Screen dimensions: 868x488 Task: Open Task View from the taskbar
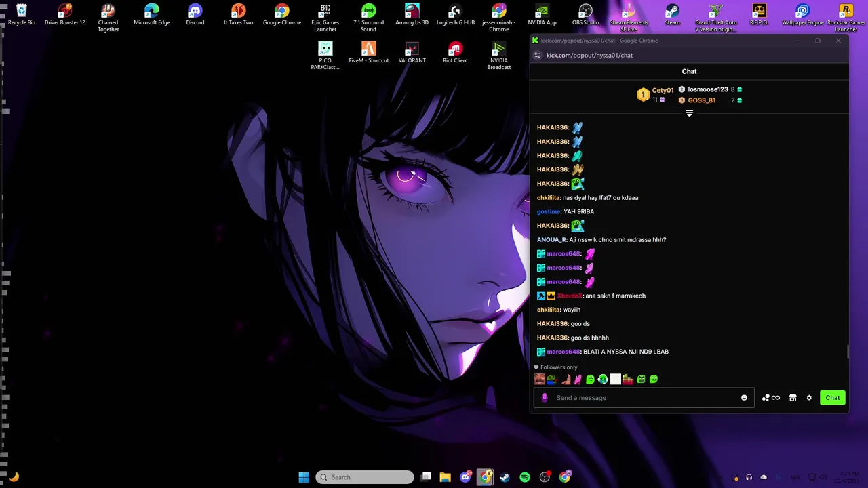point(426,477)
